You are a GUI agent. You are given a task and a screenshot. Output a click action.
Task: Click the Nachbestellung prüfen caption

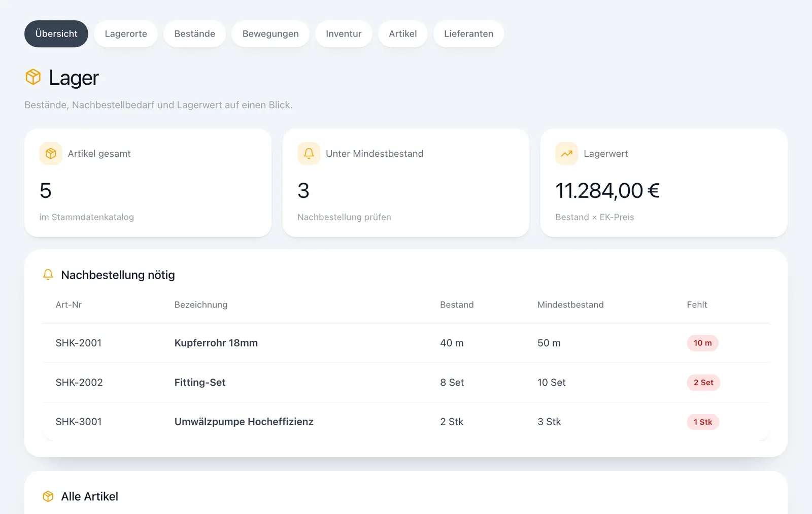tap(344, 217)
